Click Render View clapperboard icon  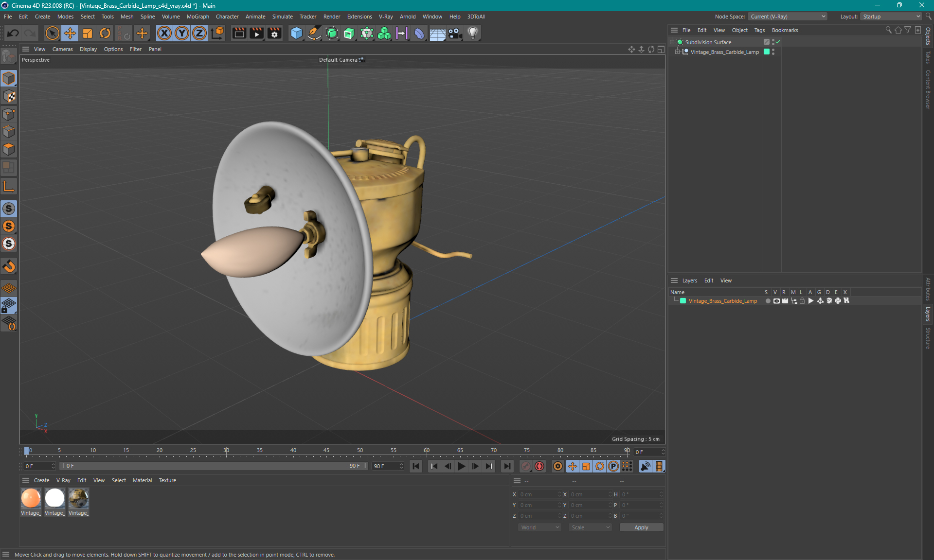(x=239, y=33)
